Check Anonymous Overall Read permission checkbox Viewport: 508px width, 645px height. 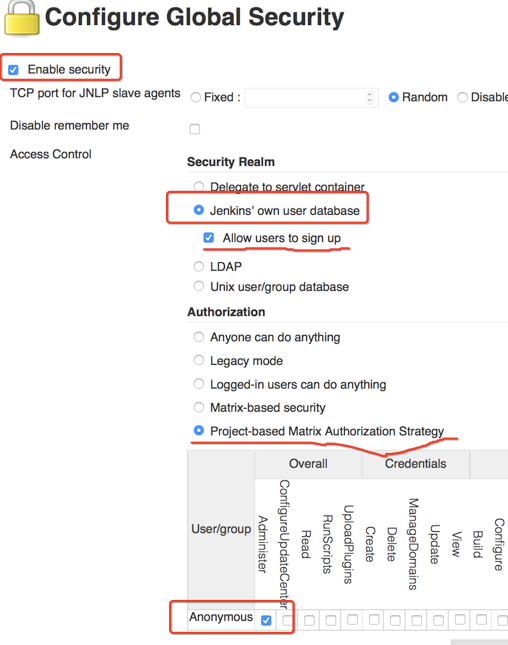pyautogui.click(x=309, y=620)
